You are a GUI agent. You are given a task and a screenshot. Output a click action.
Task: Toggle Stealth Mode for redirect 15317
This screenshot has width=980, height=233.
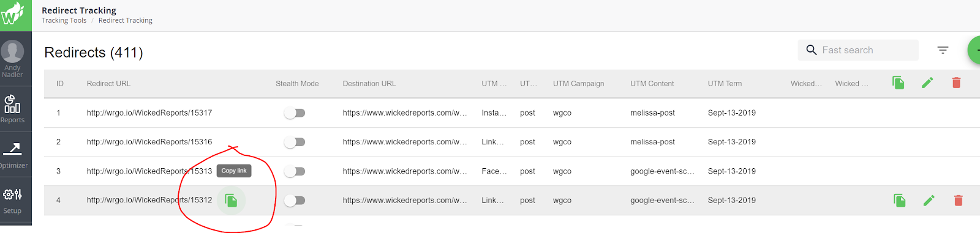pos(295,113)
